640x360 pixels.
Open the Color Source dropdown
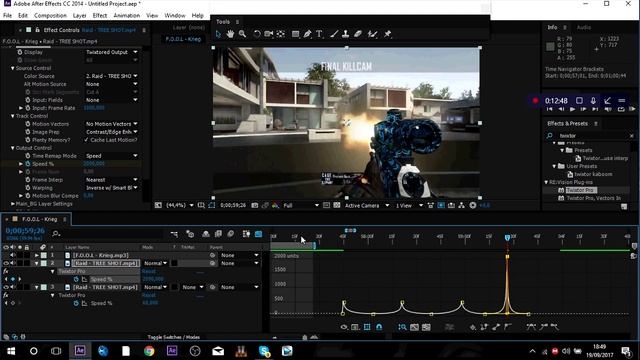111,76
